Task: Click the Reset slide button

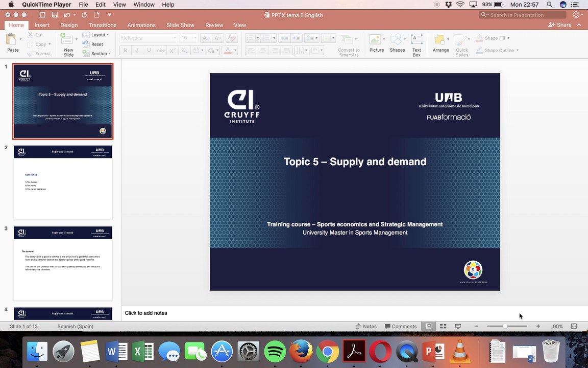Action: click(x=93, y=44)
